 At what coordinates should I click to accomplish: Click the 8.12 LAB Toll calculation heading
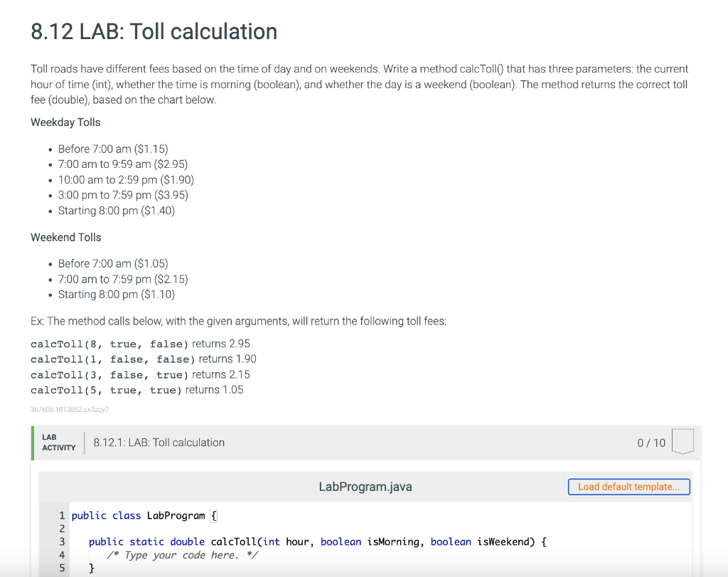[x=154, y=31]
